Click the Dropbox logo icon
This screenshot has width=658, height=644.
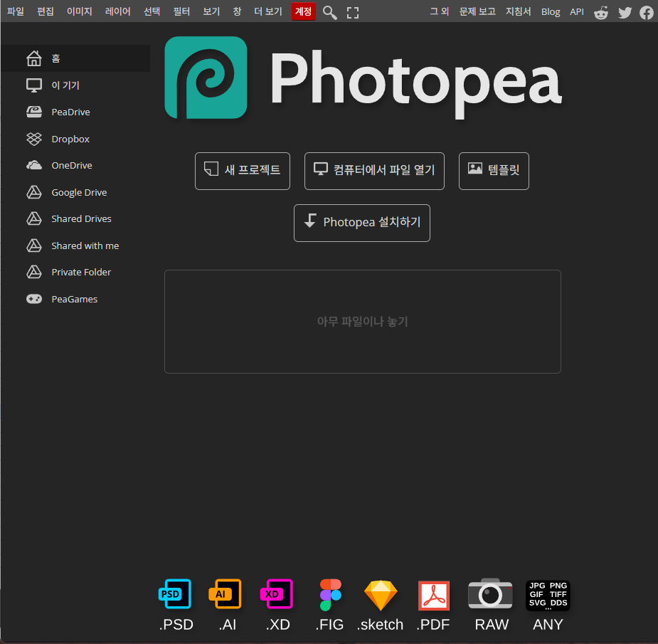tap(34, 139)
